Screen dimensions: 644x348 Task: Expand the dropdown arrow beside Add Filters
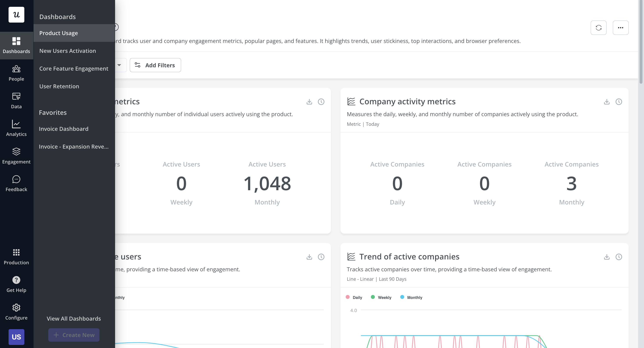pyautogui.click(x=119, y=65)
